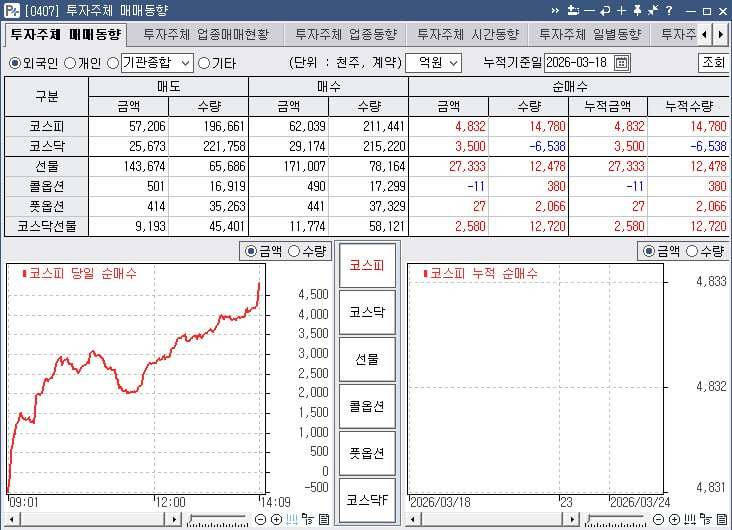Expand the 기관종합 dropdown
Screen dimensions: 732x530
184,63
